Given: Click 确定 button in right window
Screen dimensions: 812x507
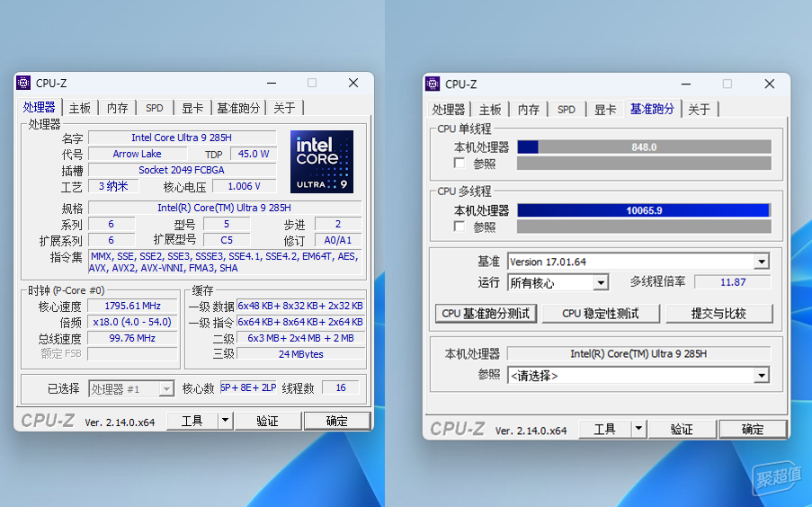Looking at the screenshot, I should [x=753, y=429].
